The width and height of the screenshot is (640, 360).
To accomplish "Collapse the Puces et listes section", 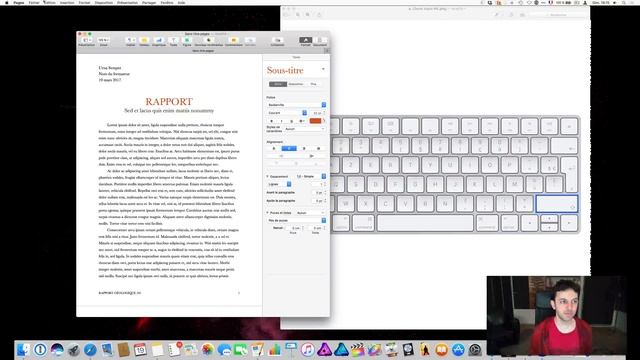I will point(268,213).
